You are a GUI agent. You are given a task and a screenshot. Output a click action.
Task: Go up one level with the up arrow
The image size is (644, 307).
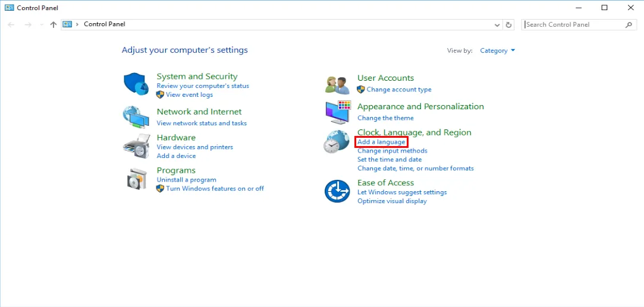54,24
